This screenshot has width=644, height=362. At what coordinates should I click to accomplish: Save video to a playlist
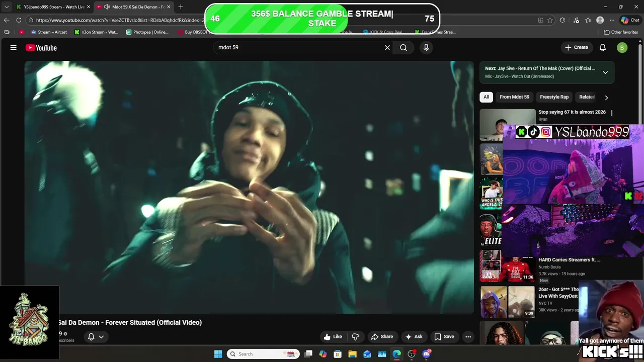coord(444,337)
